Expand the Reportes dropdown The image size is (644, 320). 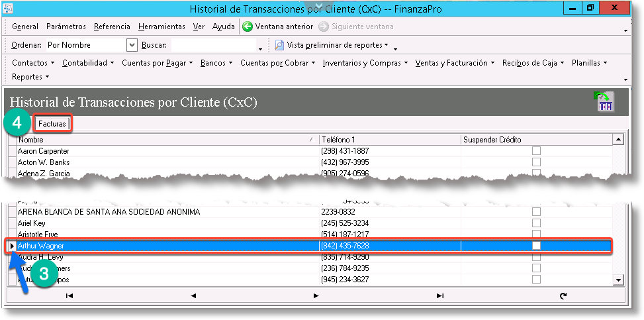(30, 77)
